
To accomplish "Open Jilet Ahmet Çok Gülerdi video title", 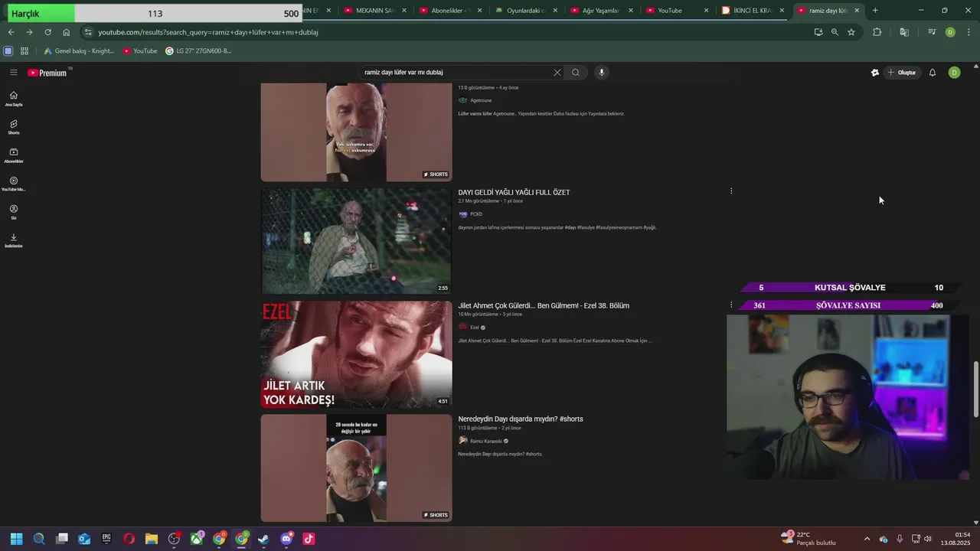I will [x=544, y=305].
